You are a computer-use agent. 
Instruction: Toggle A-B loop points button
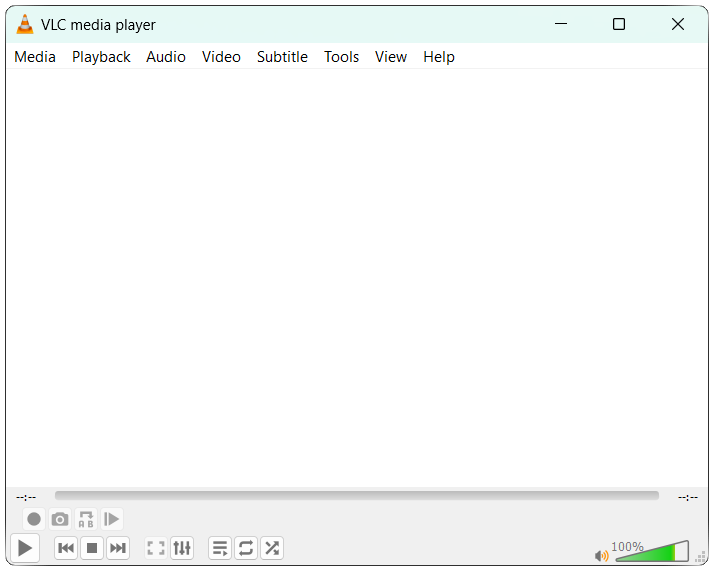86,519
